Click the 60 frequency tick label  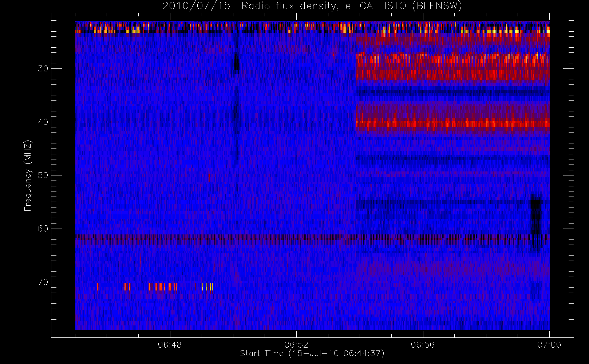43,229
